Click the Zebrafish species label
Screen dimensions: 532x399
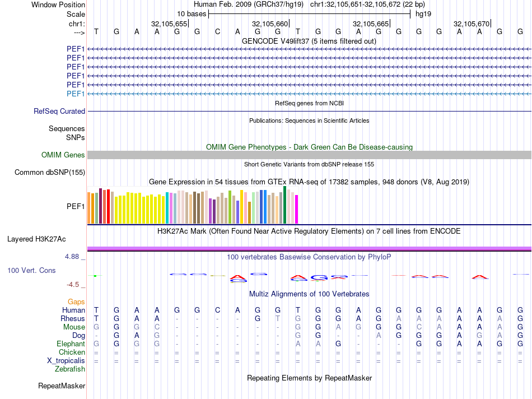[x=70, y=369]
